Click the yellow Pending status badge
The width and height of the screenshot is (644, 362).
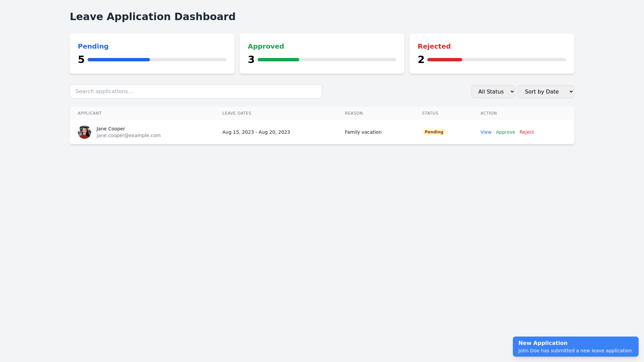(434, 132)
